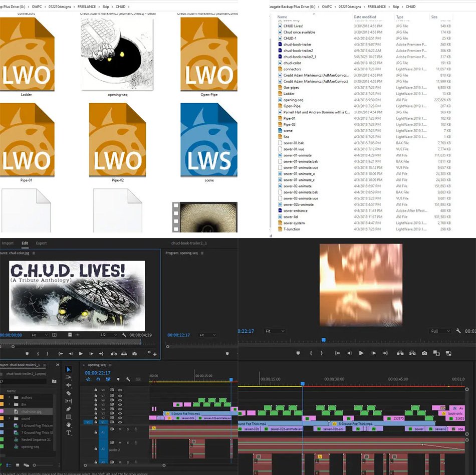The height and width of the screenshot is (475, 476).
Task: Select the Razor tool in the tools panel
Action: tap(69, 393)
